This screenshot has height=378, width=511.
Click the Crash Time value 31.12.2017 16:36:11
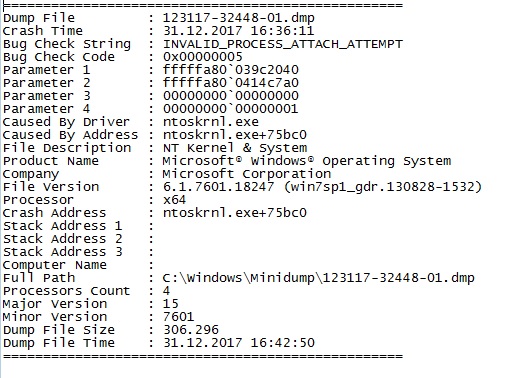239,31
